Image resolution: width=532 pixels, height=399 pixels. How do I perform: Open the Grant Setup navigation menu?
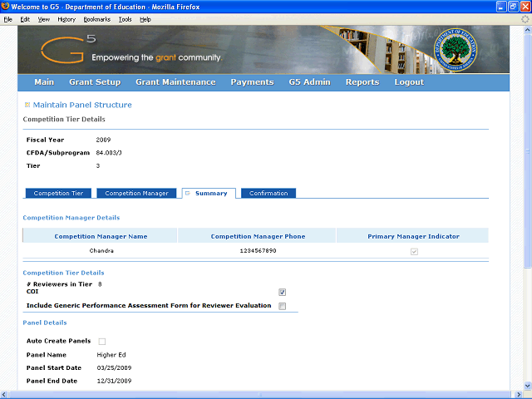[x=95, y=82]
